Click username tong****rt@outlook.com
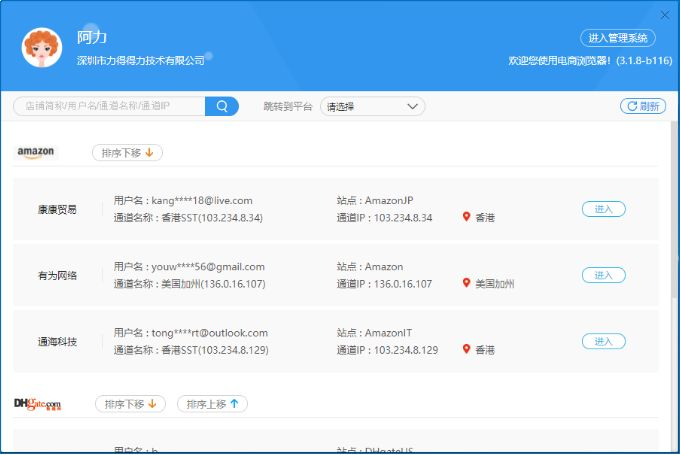 [x=209, y=333]
